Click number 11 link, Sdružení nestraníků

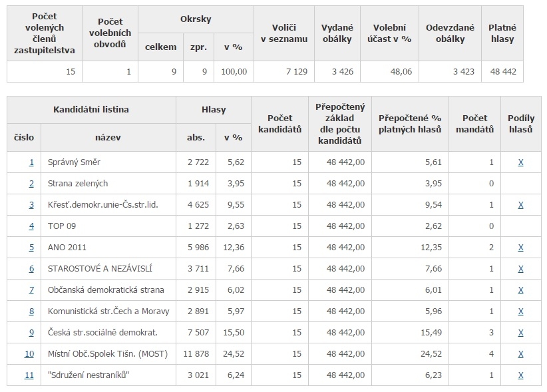(29, 375)
